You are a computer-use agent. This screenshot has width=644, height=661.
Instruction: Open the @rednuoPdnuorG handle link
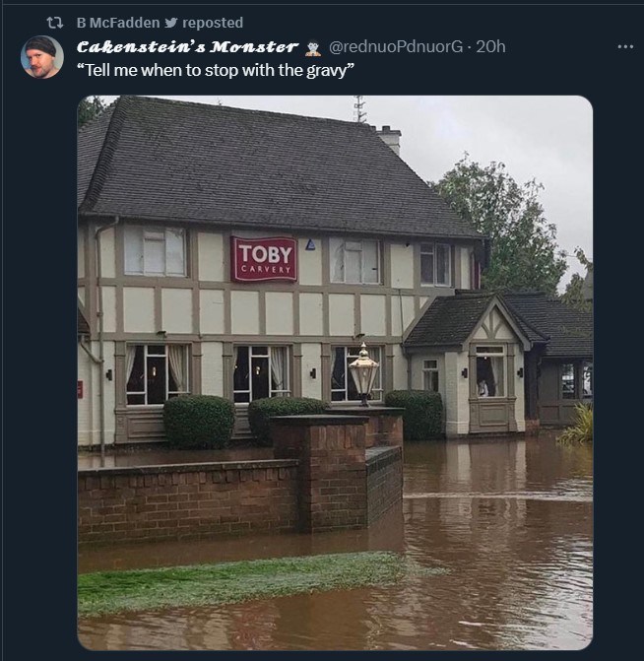point(395,47)
